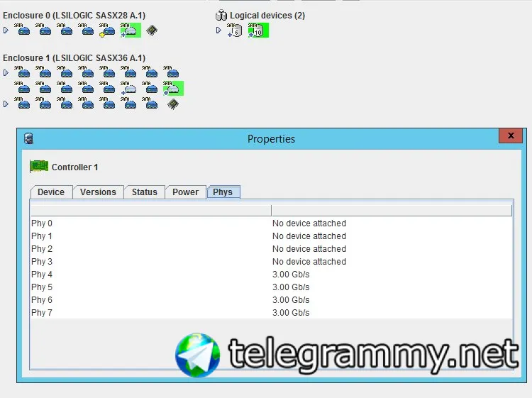Expand the Enclosure 1 top row
This screenshot has width=532, height=398.
tap(6, 72)
